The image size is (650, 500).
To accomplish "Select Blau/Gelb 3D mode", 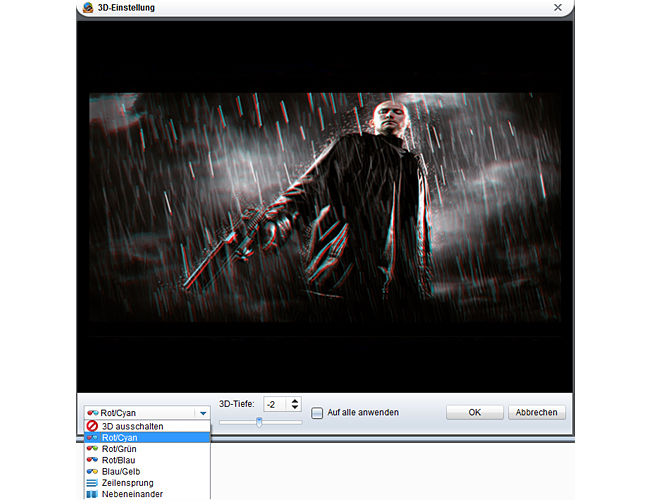I will click(x=147, y=471).
